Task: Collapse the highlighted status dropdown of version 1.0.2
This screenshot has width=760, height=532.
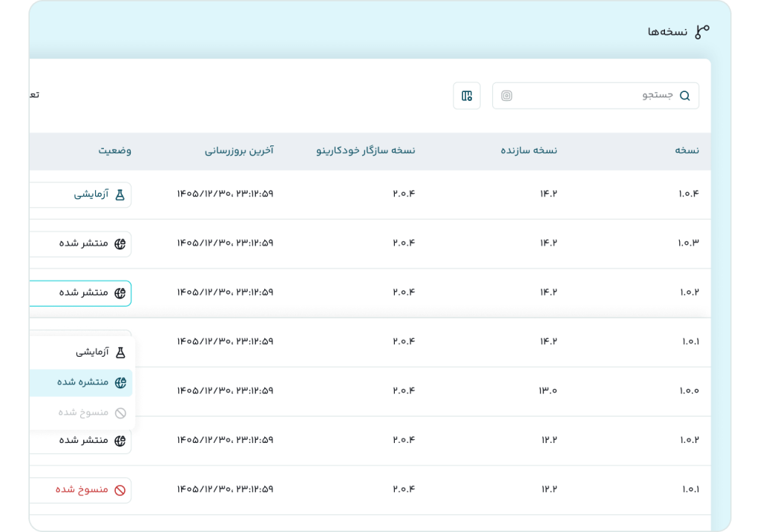Action: tap(80, 293)
